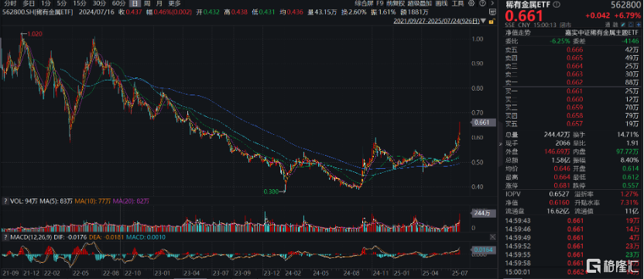This screenshot has width=644, height=279.
Task: Click the 委比 -6.25% value
Action: pyautogui.click(x=559, y=41)
